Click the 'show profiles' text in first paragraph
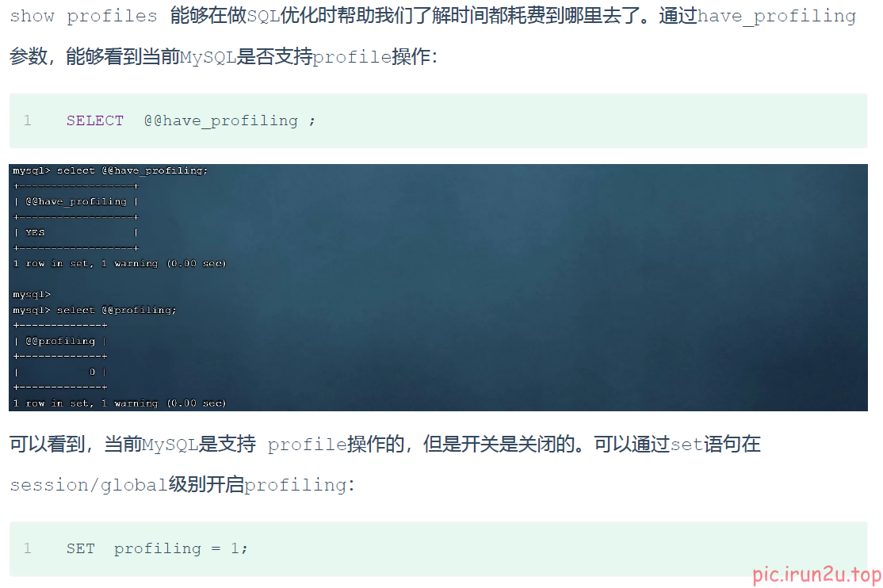 tap(83, 16)
